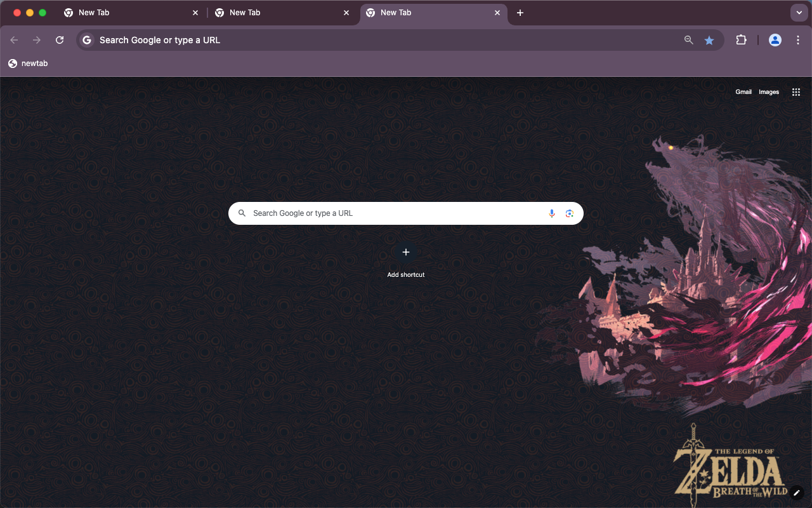Expand the tab search dropdown
The width and height of the screenshot is (812, 508).
799,13
